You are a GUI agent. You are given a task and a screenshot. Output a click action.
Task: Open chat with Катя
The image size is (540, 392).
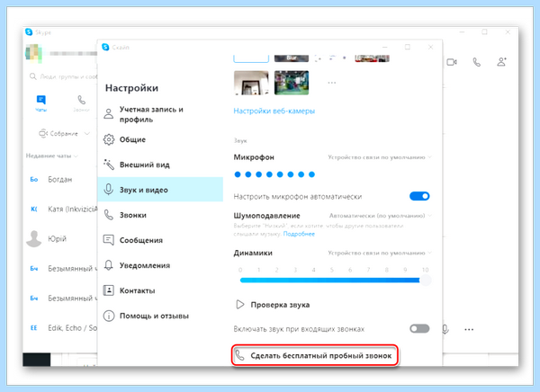(x=60, y=209)
